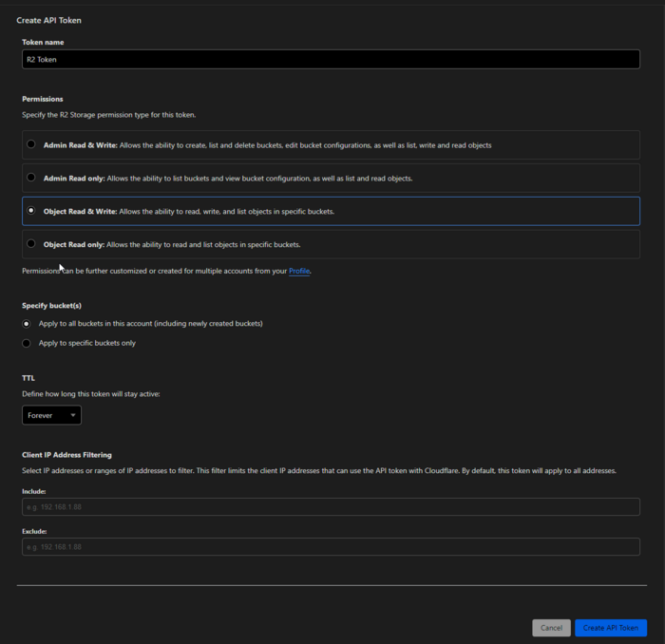This screenshot has height=644, width=665.
Task: Select the Admin Read only radio button
Action: pos(31,178)
